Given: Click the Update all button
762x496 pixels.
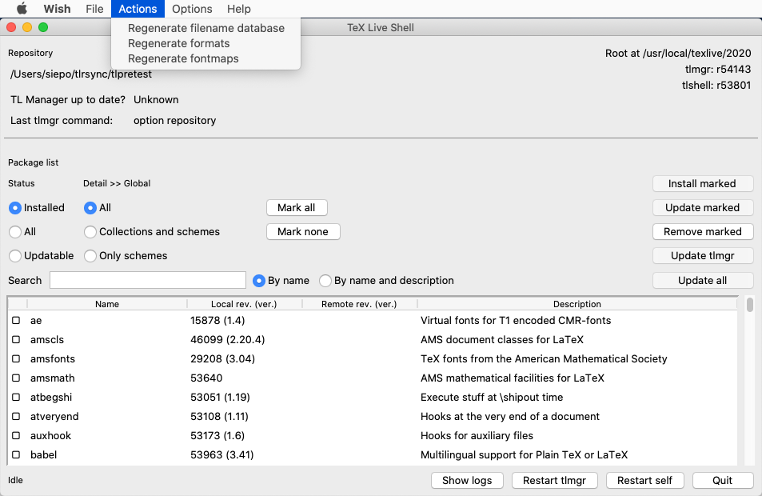Looking at the screenshot, I should pos(702,280).
